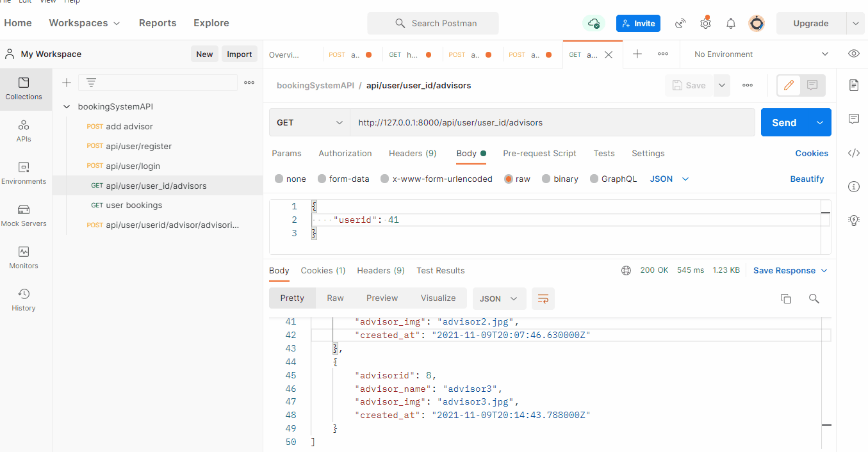868x452 pixels.
Task: Open the Send button dropdown arrow
Action: click(819, 123)
